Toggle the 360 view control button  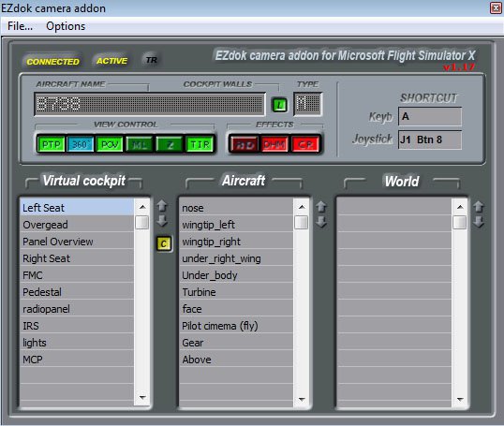80,144
